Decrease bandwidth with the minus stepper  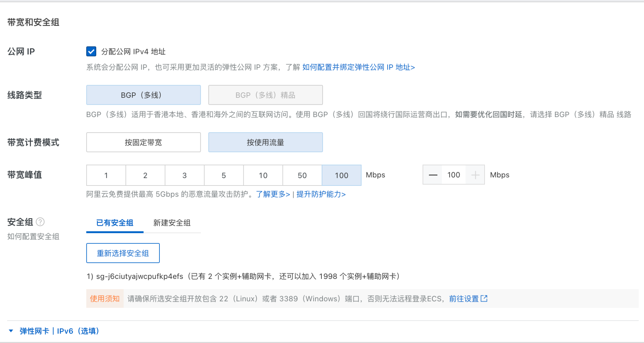433,175
